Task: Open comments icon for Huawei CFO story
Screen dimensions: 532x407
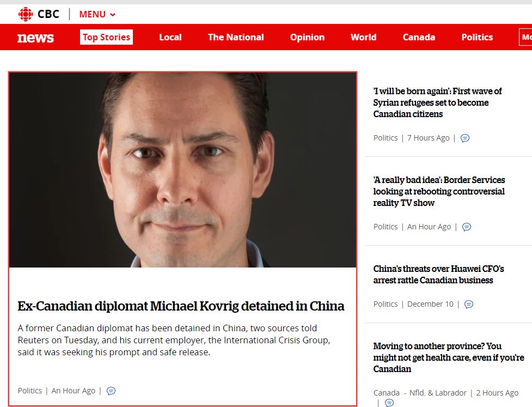Action: pyautogui.click(x=468, y=304)
